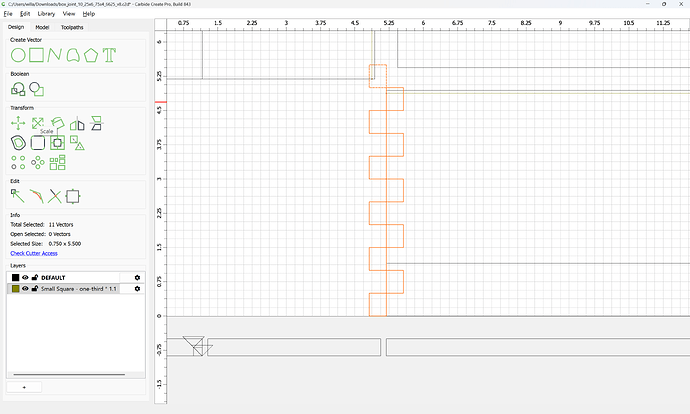Click the layers panel horizontal scrollbar
The width and height of the screenshot is (690, 414).
pyautogui.click(x=69, y=375)
